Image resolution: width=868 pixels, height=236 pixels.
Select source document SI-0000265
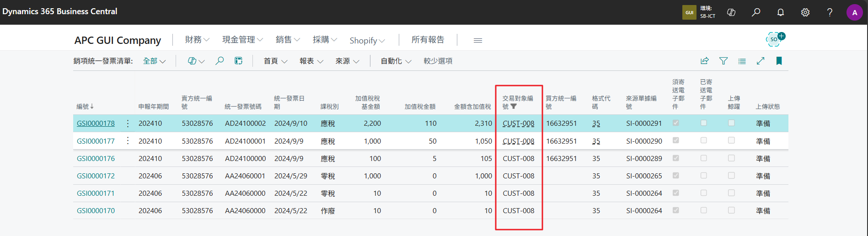(644, 176)
